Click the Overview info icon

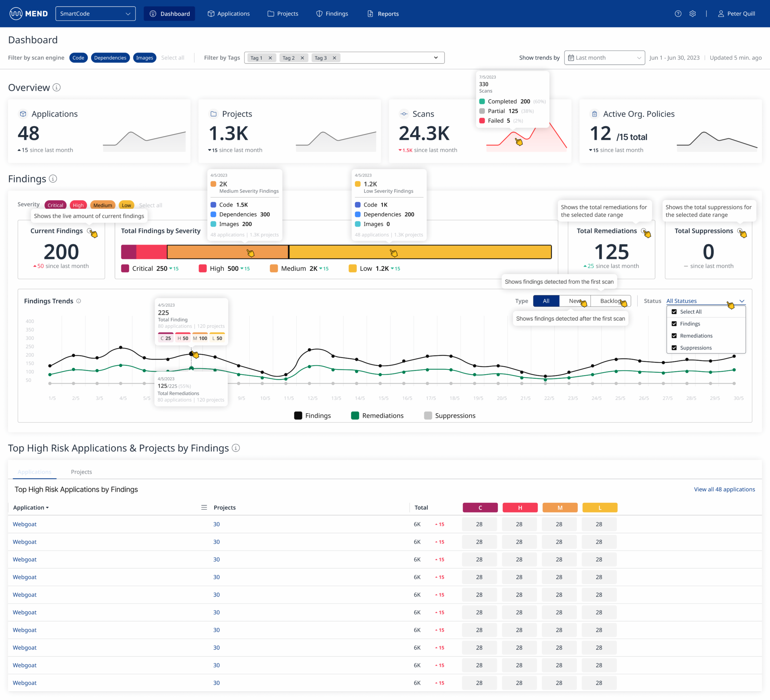[56, 88]
